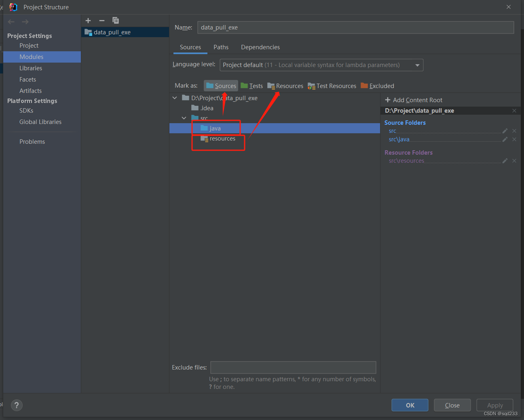Click the module Name input field
This screenshot has width=524, height=420.
[x=356, y=27]
